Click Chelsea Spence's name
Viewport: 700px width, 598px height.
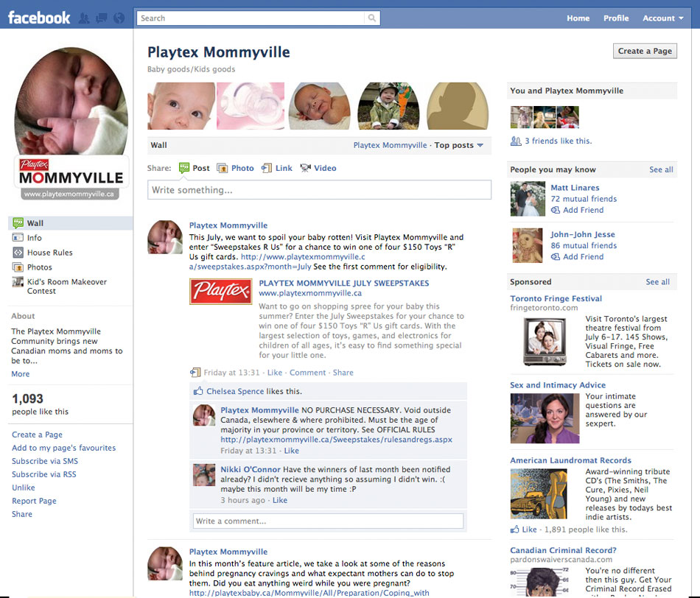tap(235, 391)
